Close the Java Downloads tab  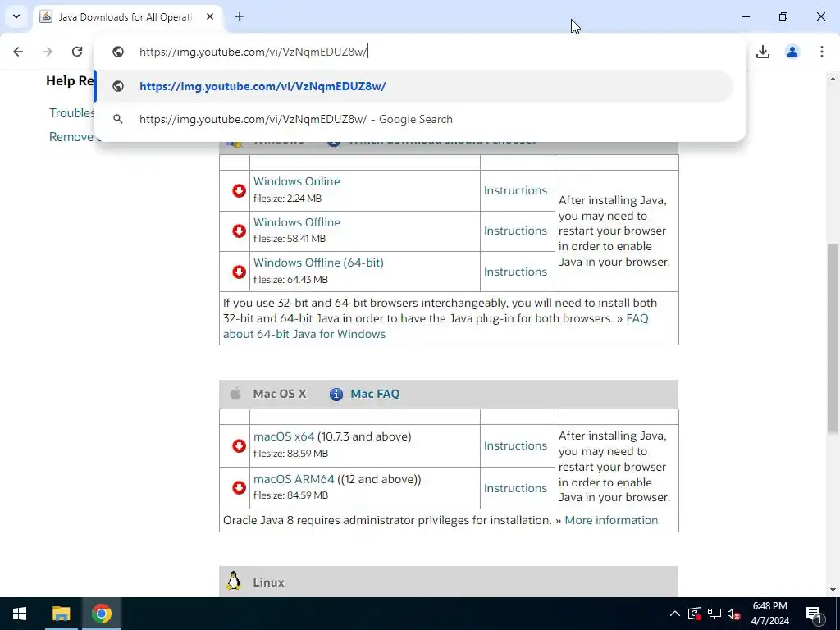coord(210,16)
